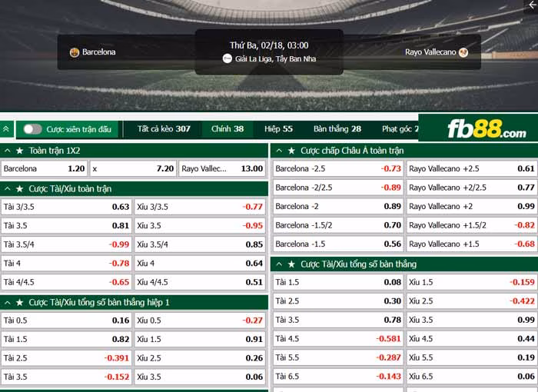Choose the Tài 3.5 odds 0.81

[x=66, y=225]
